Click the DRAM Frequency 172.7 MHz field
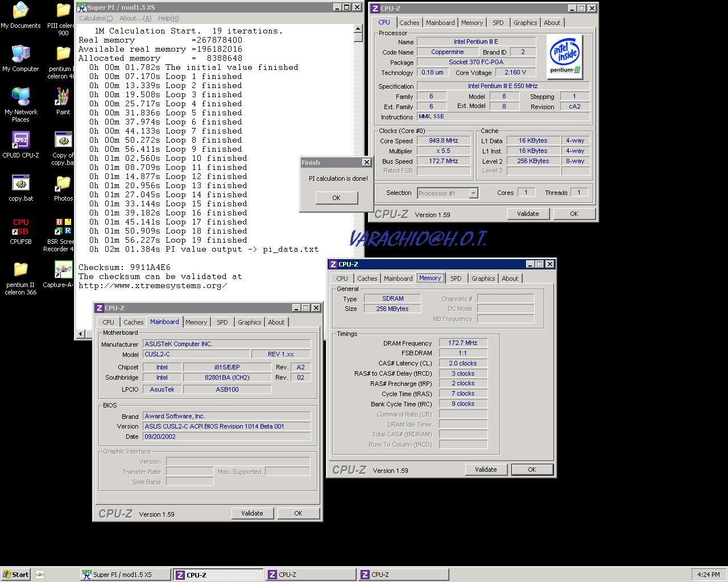 click(x=462, y=343)
